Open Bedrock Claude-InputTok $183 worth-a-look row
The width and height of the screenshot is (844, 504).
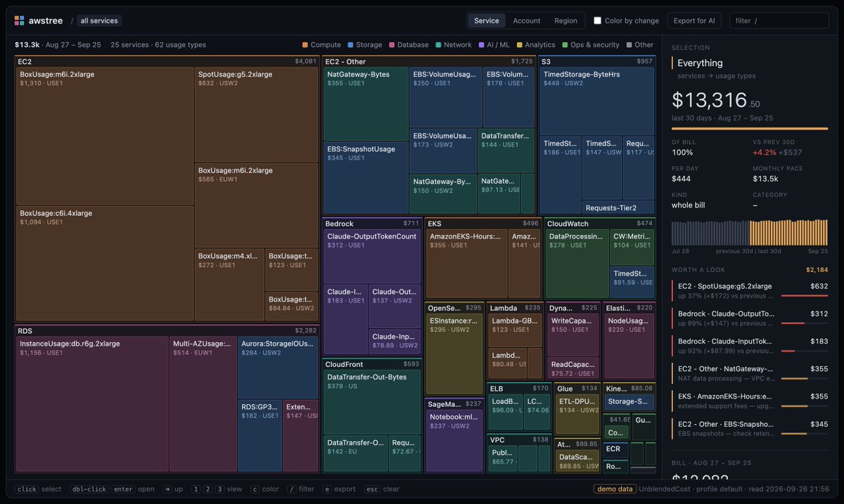click(750, 346)
